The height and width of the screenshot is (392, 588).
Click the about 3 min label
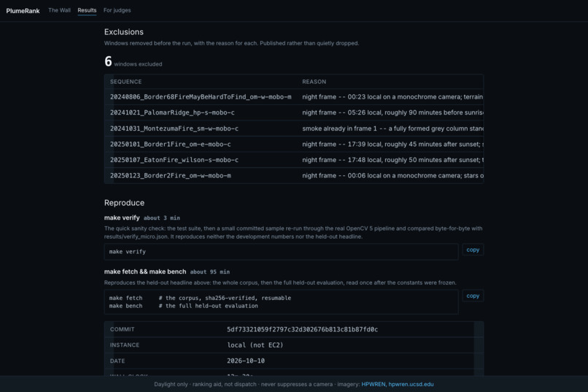162,218
